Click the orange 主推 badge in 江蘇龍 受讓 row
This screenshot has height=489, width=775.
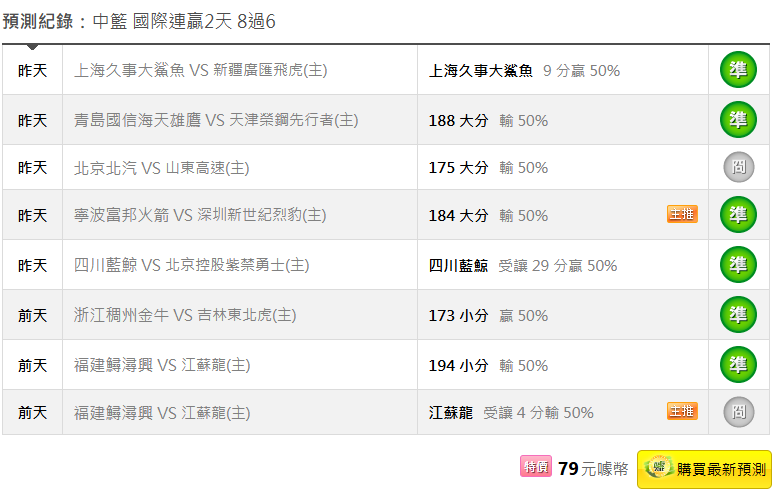(682, 411)
